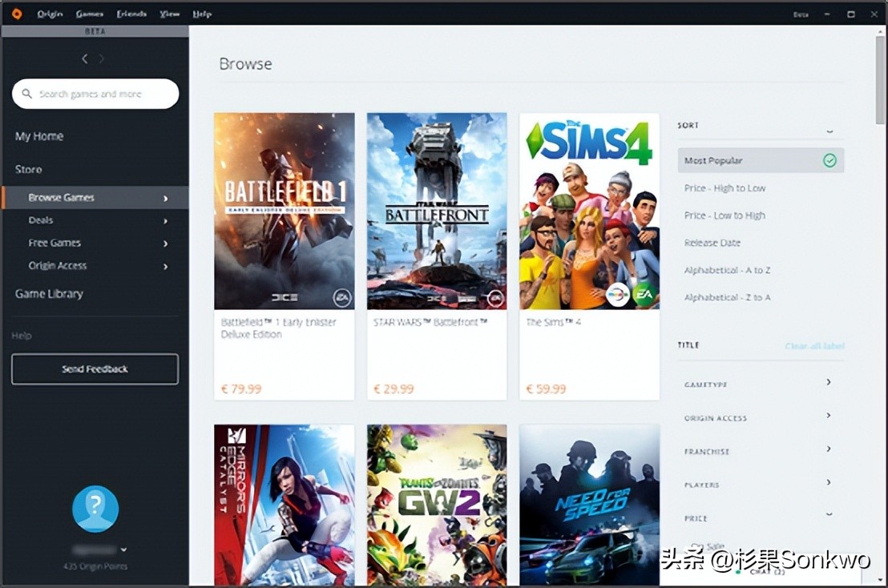Go back with the left arrow

click(84, 58)
